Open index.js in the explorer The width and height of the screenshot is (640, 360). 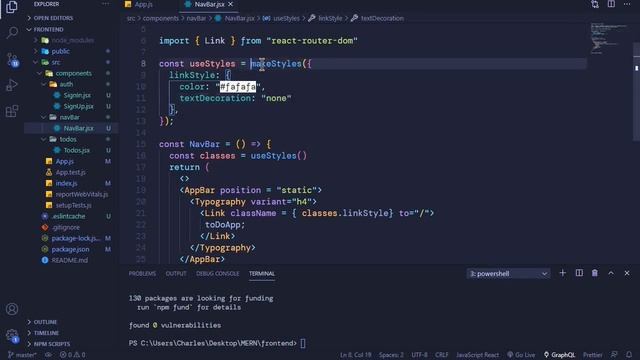[x=66, y=183]
